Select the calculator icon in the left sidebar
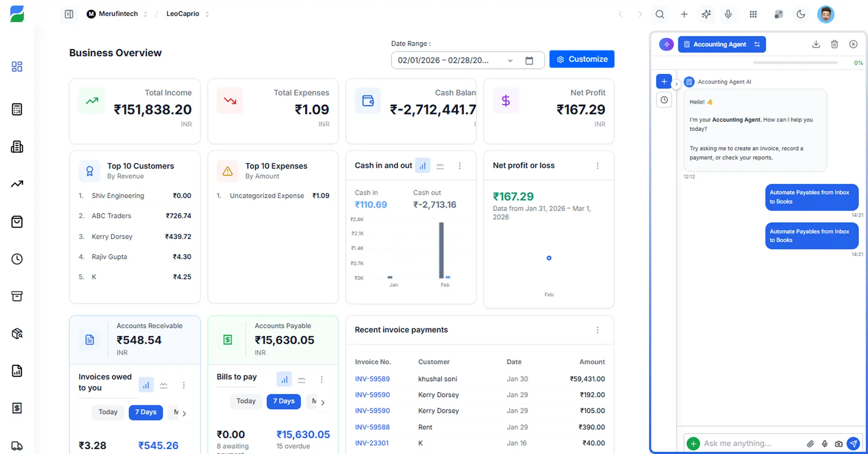Viewport: 868px width, 454px height. [x=17, y=109]
